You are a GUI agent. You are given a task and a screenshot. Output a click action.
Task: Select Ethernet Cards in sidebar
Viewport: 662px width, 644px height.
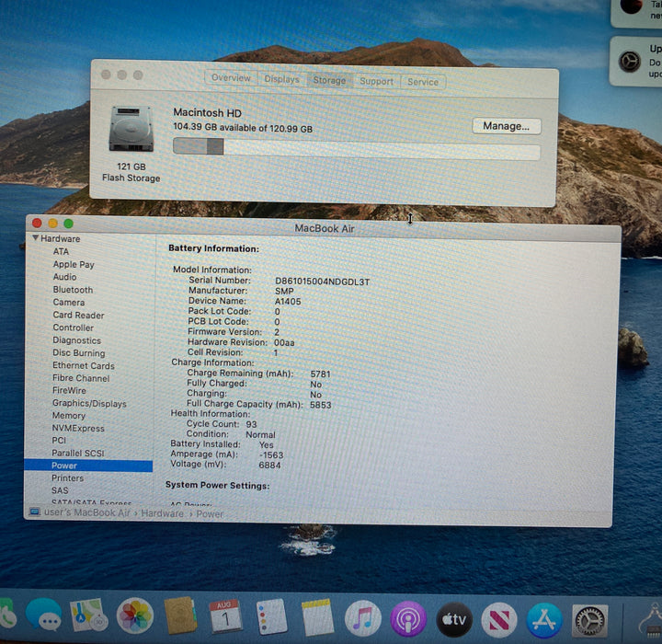(x=83, y=365)
